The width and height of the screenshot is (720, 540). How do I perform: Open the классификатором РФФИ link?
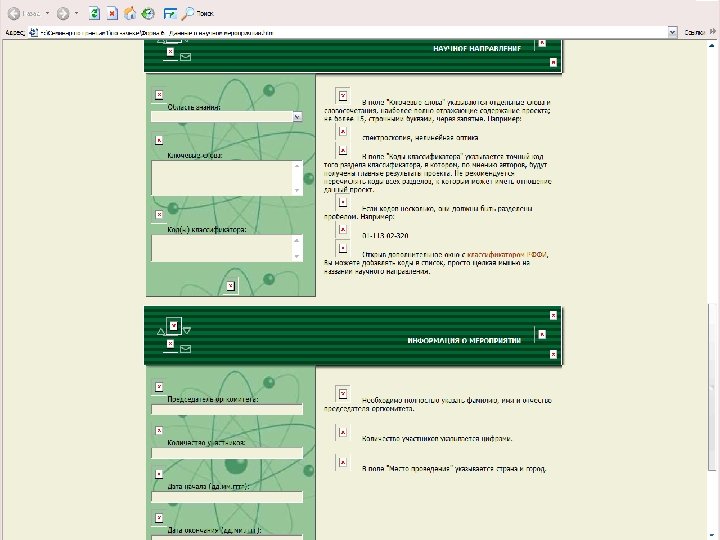(x=507, y=254)
